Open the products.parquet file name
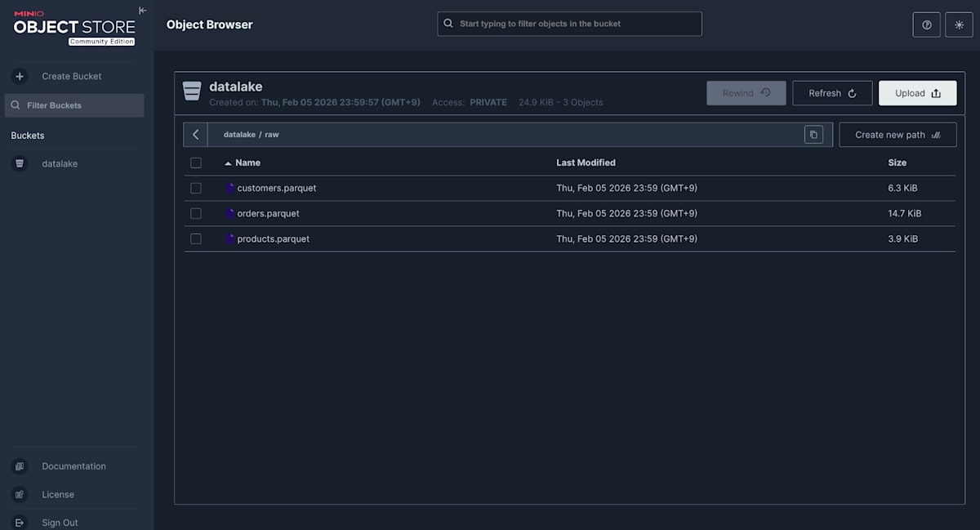980x530 pixels. pyautogui.click(x=274, y=238)
